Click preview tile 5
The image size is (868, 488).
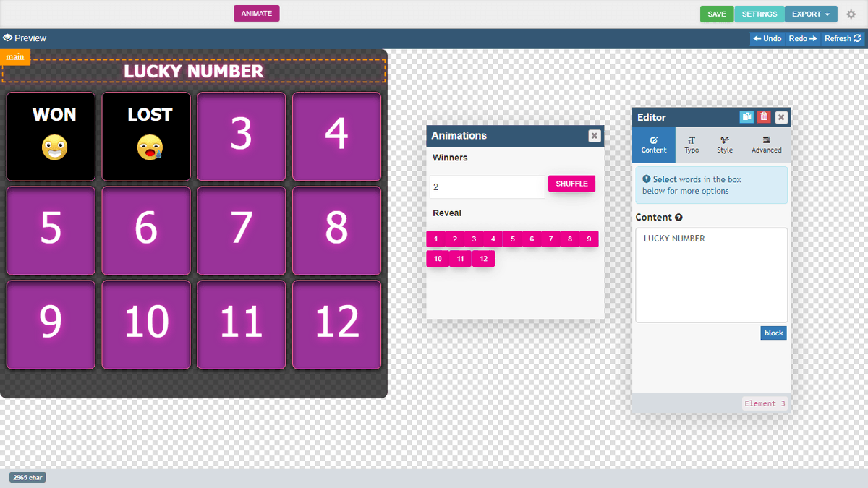point(51,231)
